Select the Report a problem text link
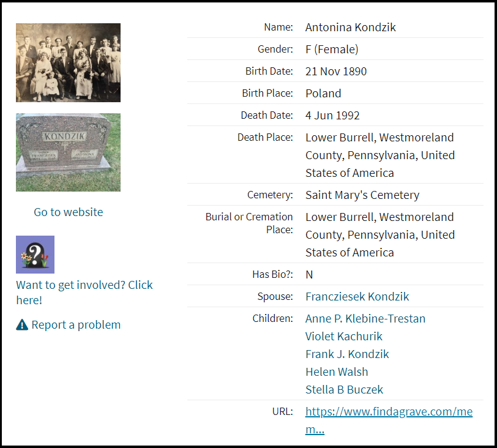The width and height of the screenshot is (497, 448). 76,325
